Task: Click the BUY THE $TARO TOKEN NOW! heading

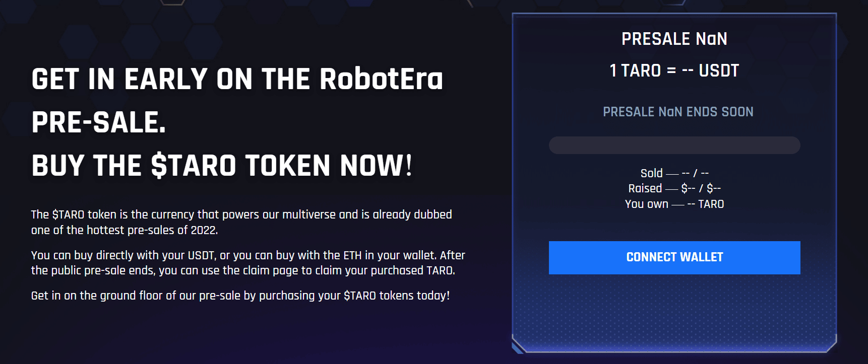Action: point(222,166)
